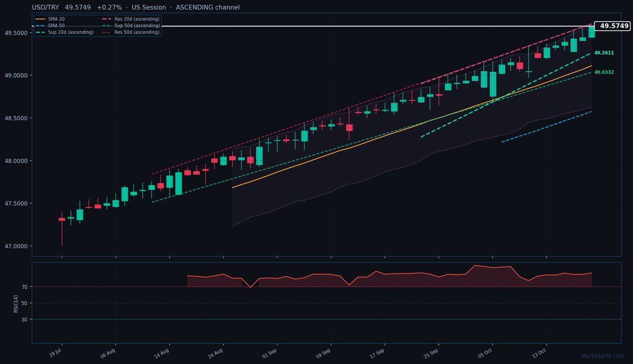This screenshot has width=633, height=364.
Task: Click the Res 20d (ascending) legend entry
Action: click(x=131, y=19)
